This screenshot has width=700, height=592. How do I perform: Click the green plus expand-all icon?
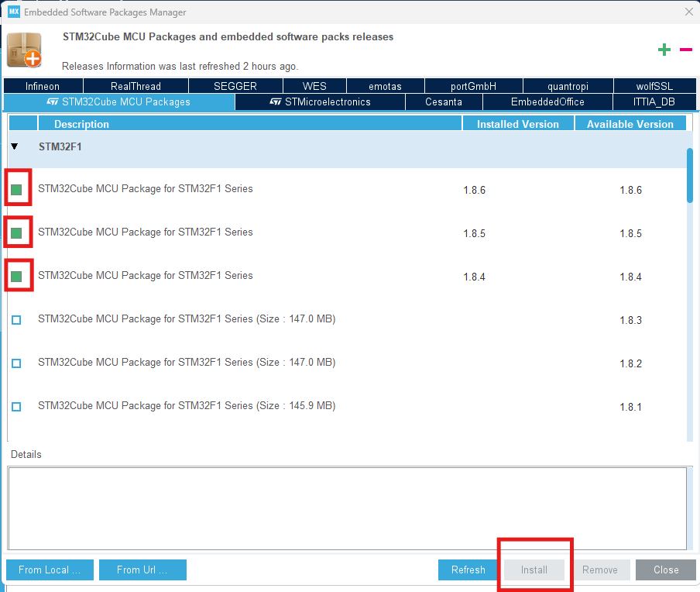pos(664,50)
